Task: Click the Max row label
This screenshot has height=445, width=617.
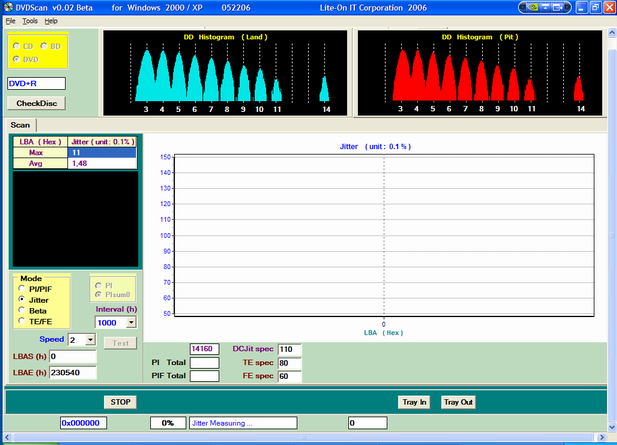Action: coord(41,153)
